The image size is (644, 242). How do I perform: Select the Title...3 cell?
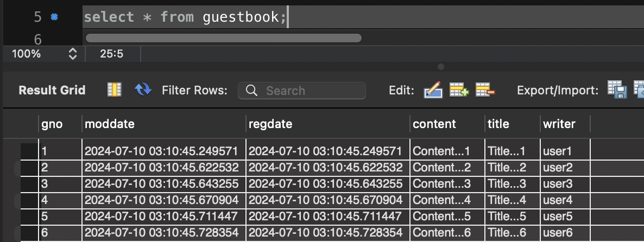pyautogui.click(x=513, y=184)
